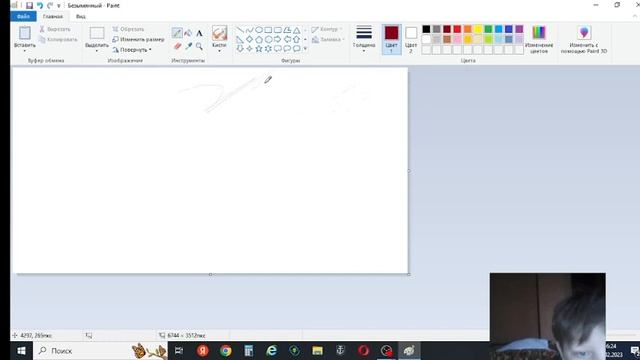
Task: Open Edit colors (Изменение цветов) palette
Action: click(x=539, y=39)
